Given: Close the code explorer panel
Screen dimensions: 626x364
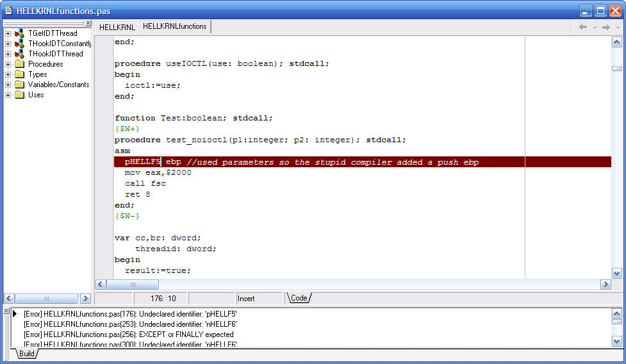Looking at the screenshot, I should (88, 23).
